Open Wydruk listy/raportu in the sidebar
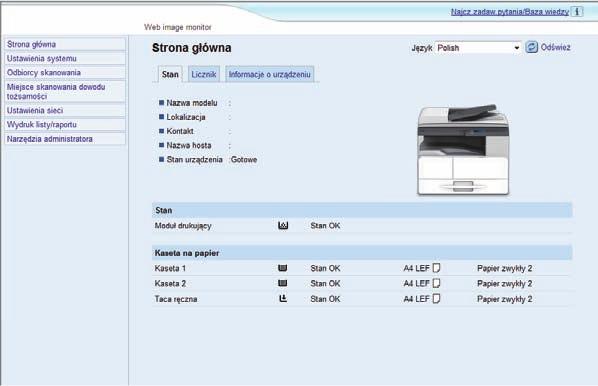 (x=65, y=125)
